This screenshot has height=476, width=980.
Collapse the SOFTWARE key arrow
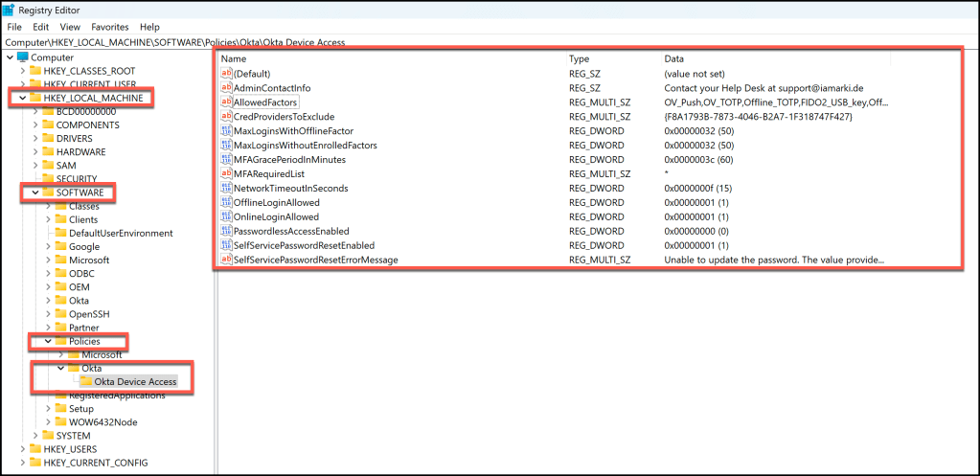35,193
